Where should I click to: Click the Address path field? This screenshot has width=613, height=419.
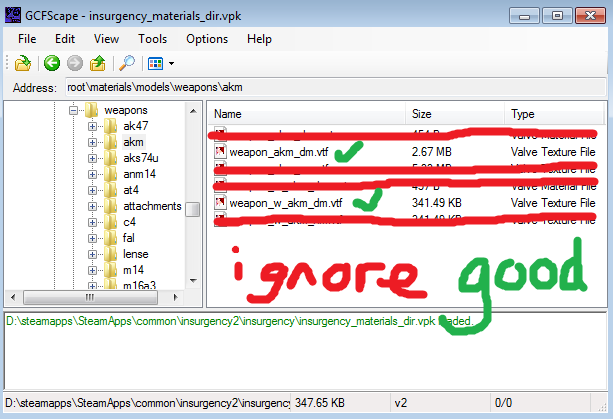(335, 87)
